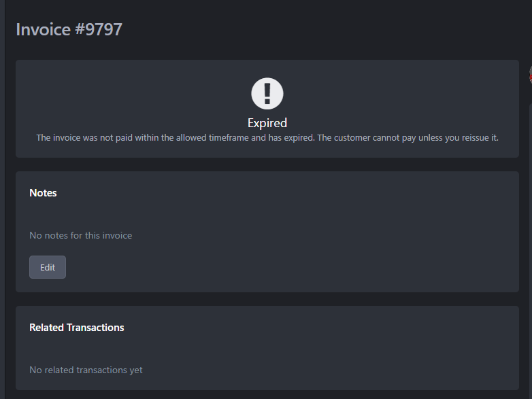The width and height of the screenshot is (532, 399).
Task: Click 'No related transactions yet' text
Action: [x=86, y=370]
